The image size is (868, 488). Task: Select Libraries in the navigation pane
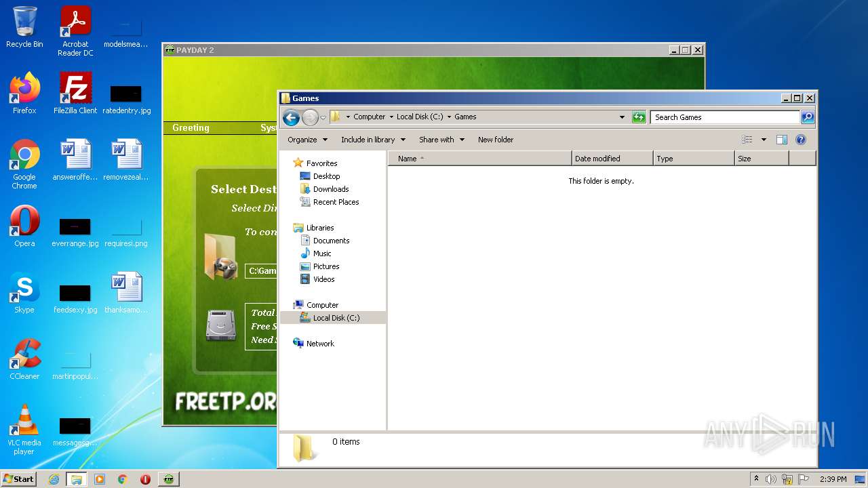click(320, 228)
